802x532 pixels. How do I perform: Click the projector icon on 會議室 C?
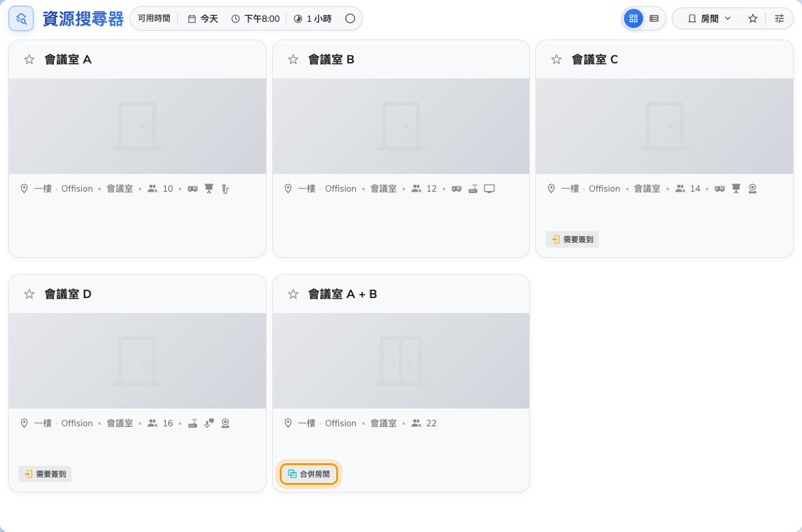click(719, 189)
